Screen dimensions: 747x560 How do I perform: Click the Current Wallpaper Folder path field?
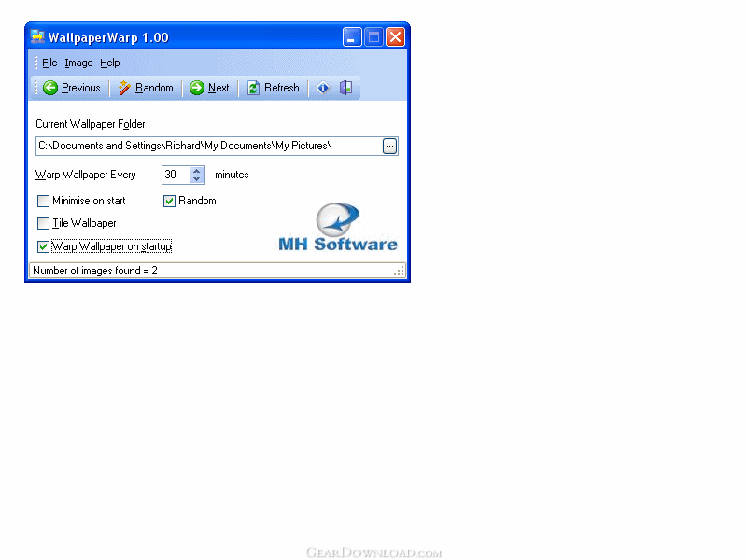205,146
